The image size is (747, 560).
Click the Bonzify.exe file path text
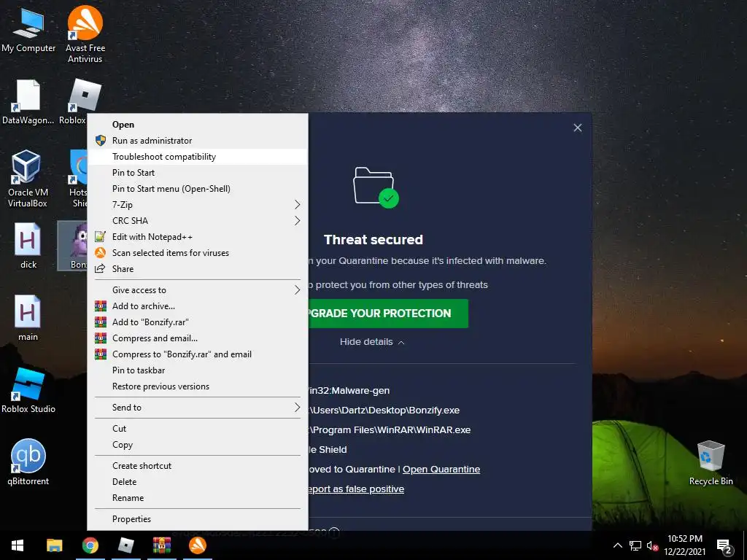click(x=384, y=410)
